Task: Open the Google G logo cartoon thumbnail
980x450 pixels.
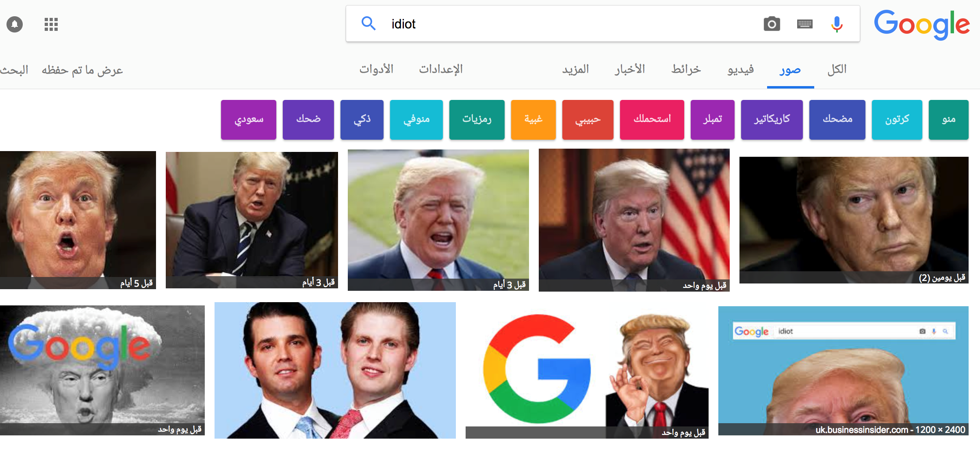Action: click(587, 370)
